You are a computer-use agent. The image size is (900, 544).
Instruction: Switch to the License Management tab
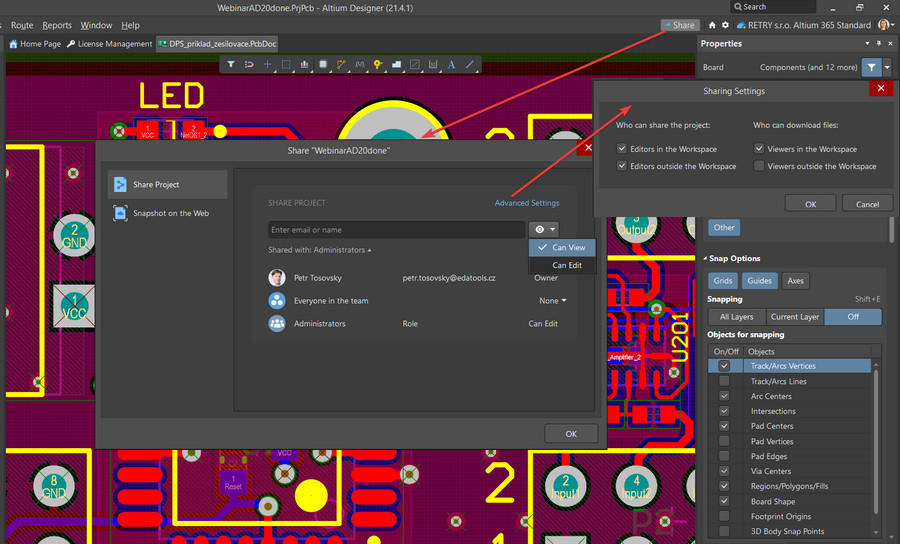[x=110, y=44]
